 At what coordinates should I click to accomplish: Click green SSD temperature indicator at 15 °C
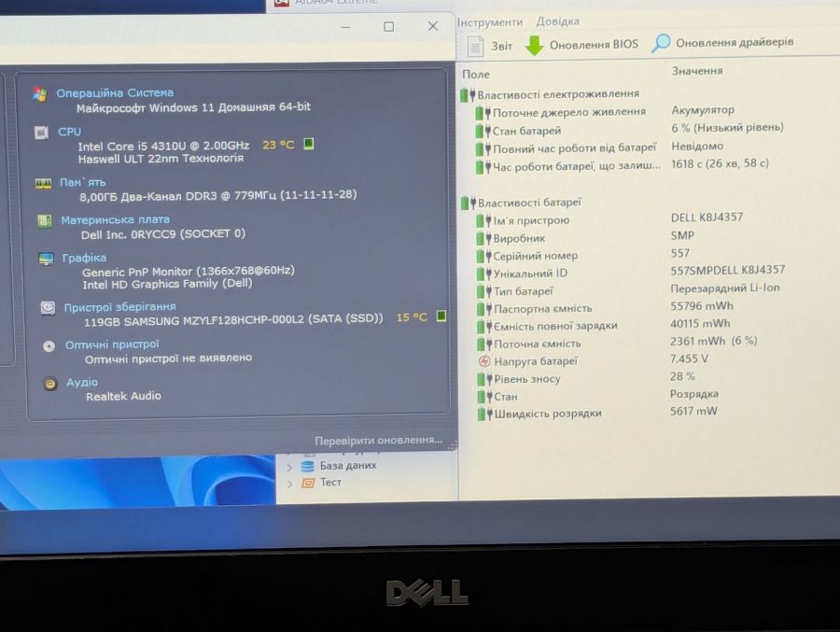[x=441, y=316]
